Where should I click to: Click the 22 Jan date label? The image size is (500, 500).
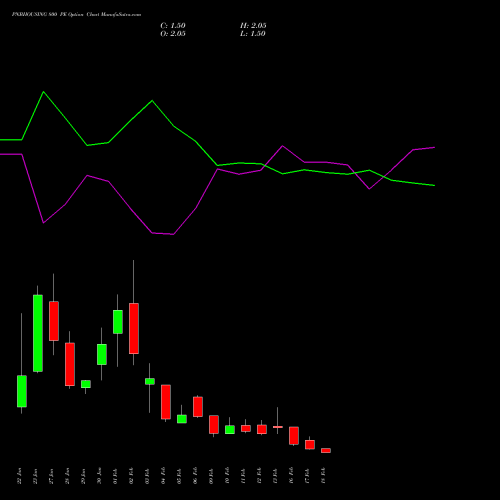tap(19, 476)
